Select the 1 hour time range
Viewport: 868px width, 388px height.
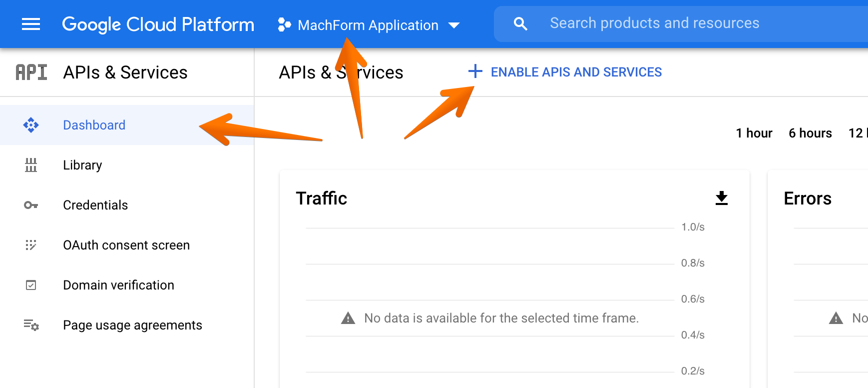[x=754, y=133]
